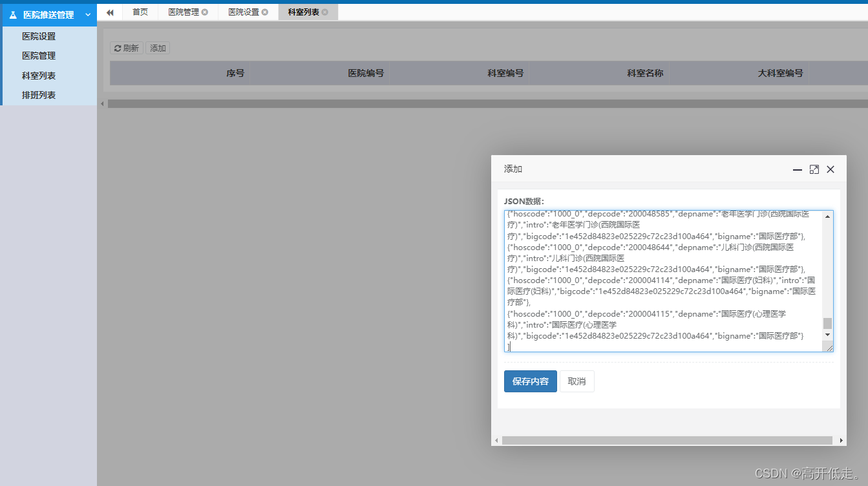Screen dimensions: 868x486
Task: Click the JSON数据 label
Action: [524, 201]
